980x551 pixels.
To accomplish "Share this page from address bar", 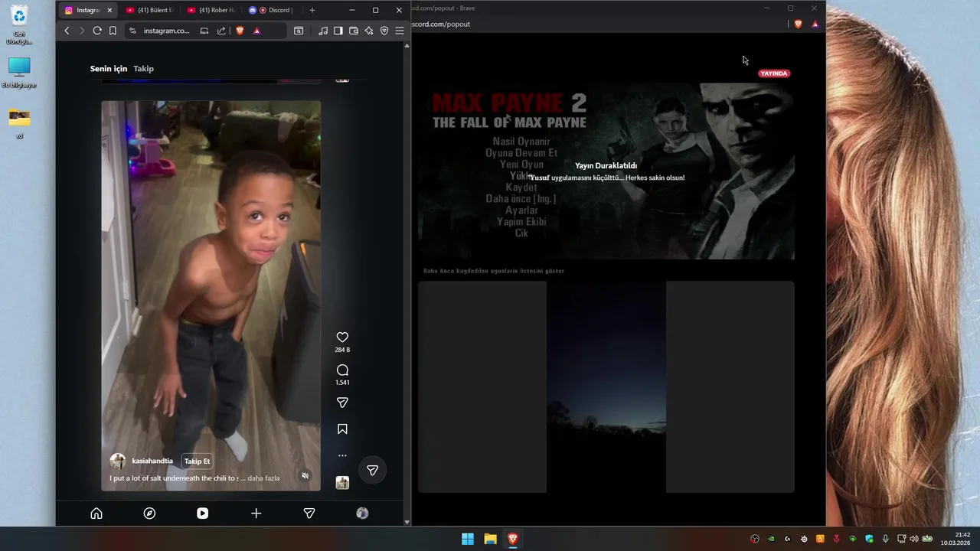I will point(221,31).
